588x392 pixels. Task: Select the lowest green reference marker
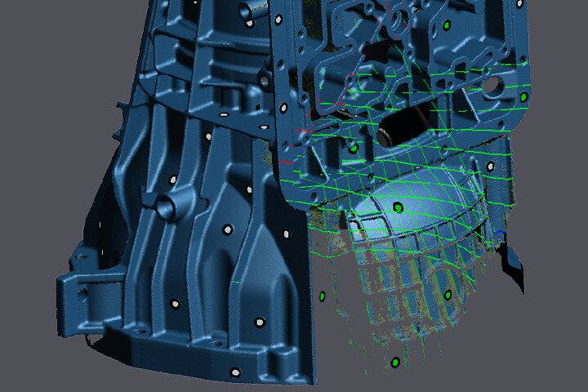point(395,362)
